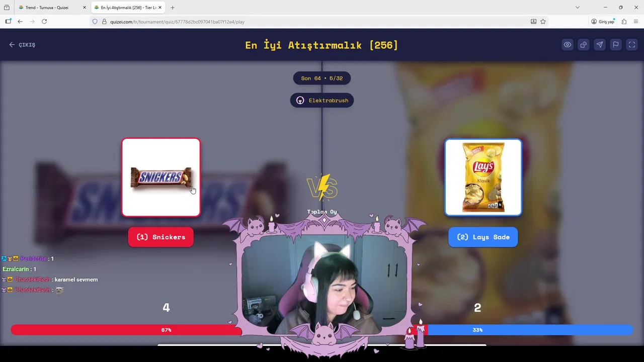Click the browser back arrow

point(20,22)
